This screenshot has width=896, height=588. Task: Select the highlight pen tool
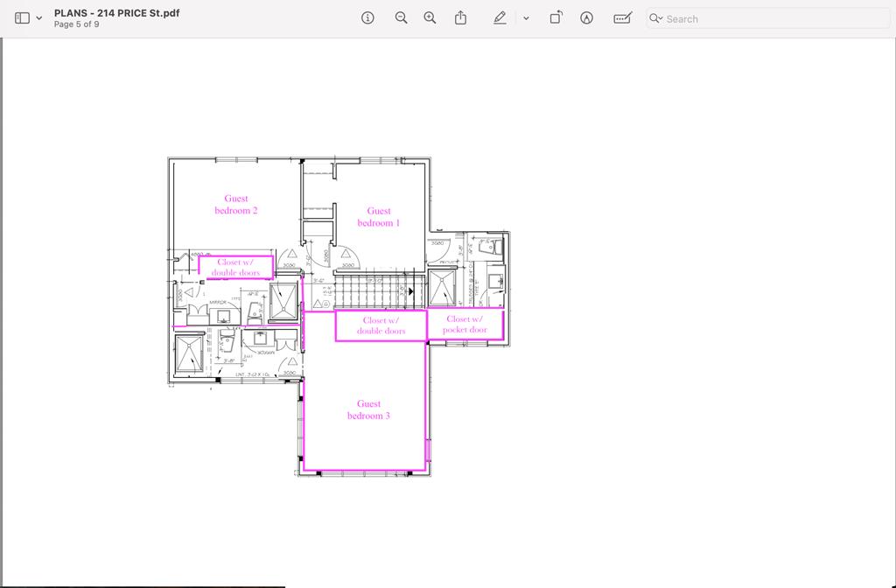point(500,18)
